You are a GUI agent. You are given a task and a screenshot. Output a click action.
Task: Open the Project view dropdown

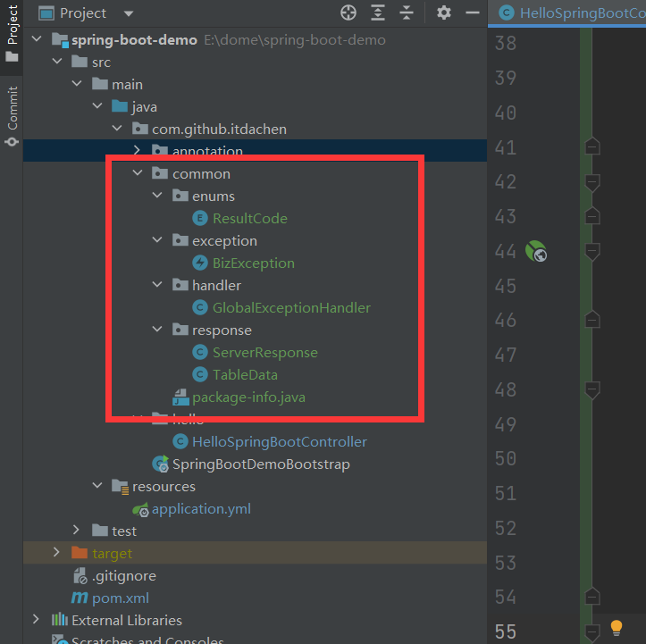tap(128, 14)
